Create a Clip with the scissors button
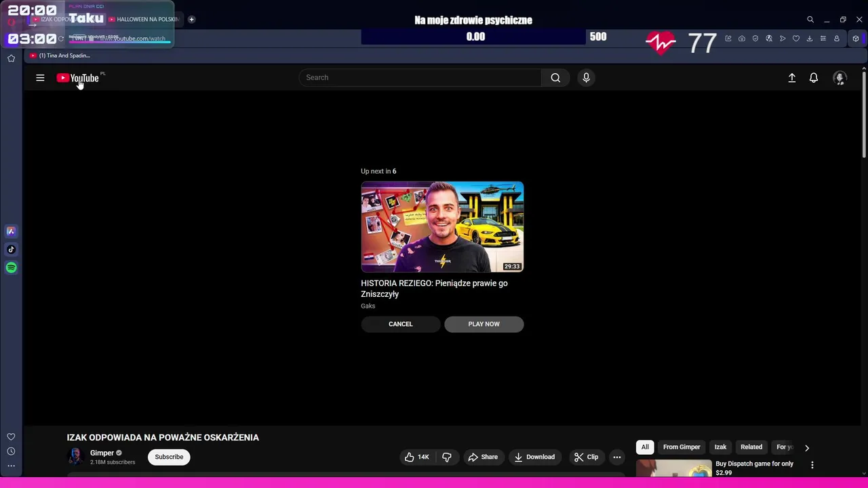Image resolution: width=868 pixels, height=488 pixels. 586,457
